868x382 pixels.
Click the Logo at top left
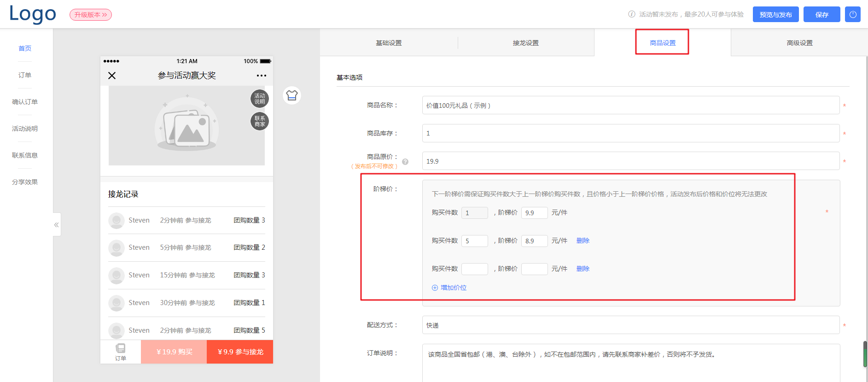33,14
